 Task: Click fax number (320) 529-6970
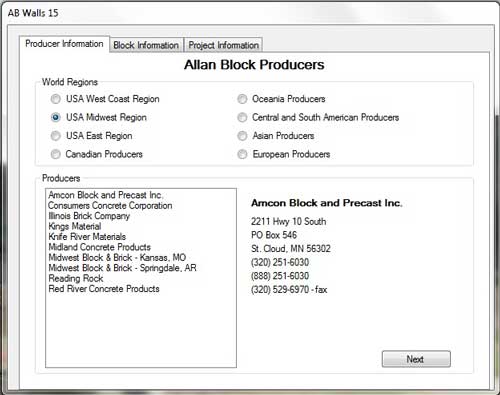click(289, 289)
